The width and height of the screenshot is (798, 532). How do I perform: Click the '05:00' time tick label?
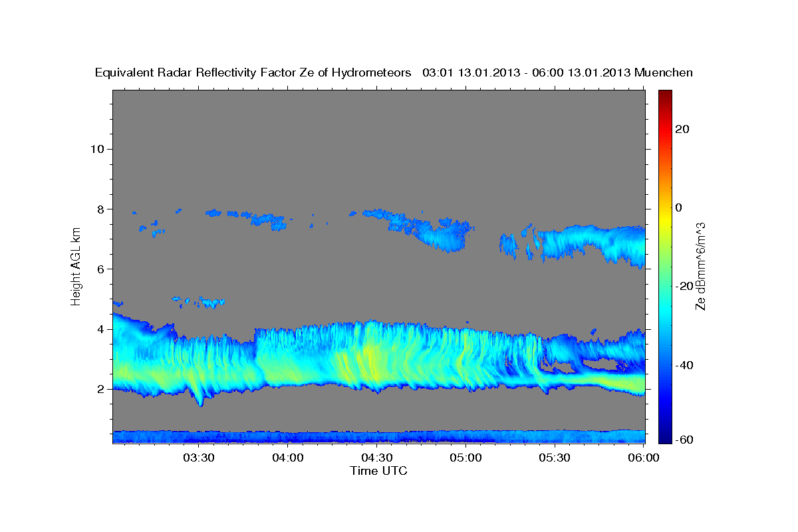(465, 458)
